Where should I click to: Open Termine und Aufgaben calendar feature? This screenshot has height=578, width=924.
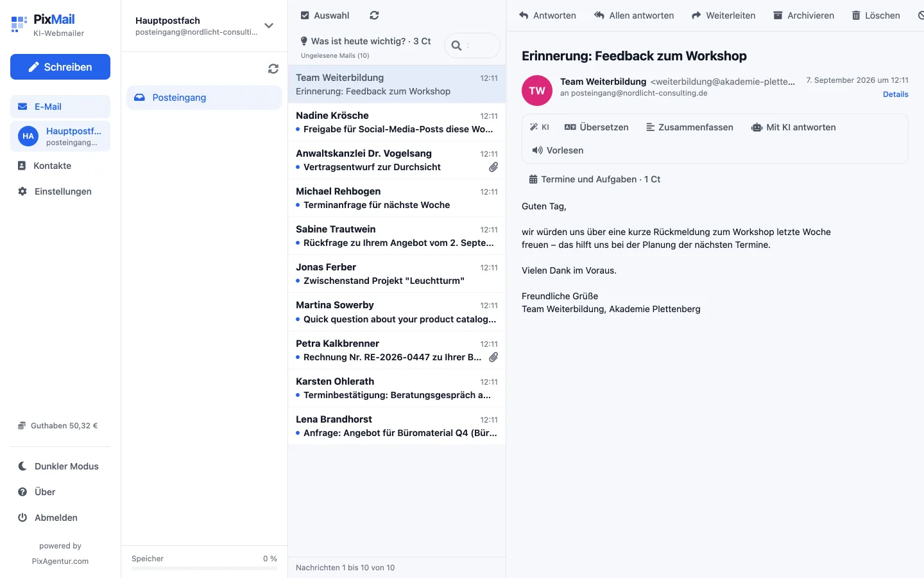pyautogui.click(x=595, y=179)
